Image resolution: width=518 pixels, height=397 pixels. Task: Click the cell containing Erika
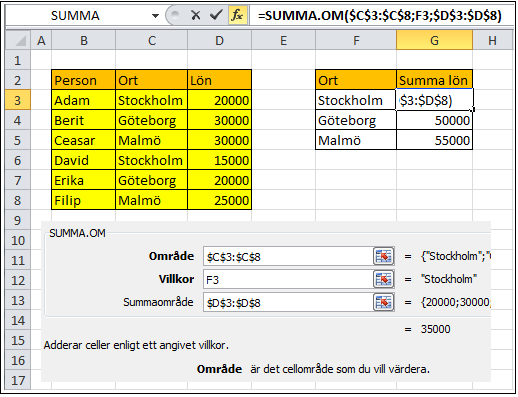[x=84, y=180]
